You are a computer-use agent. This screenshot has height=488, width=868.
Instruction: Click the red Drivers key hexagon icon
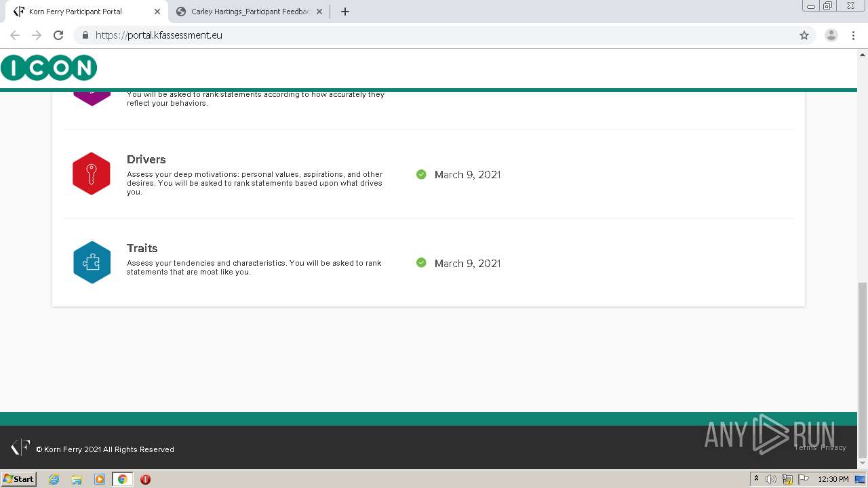[92, 174]
